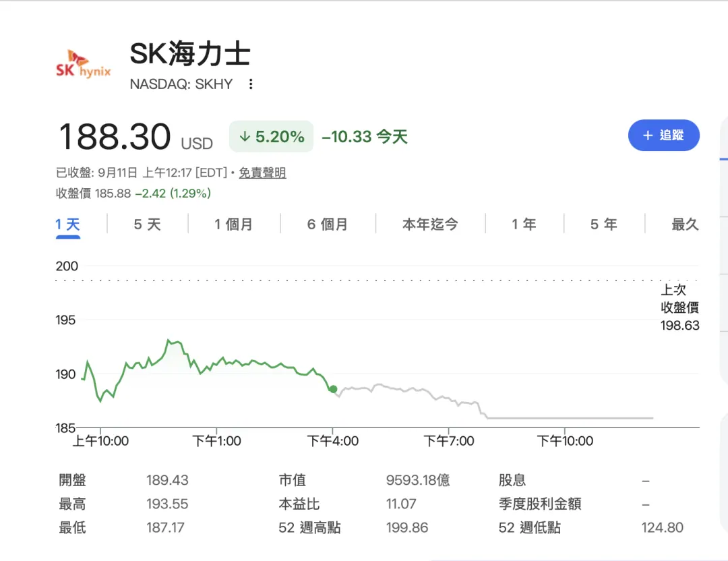Select the 本年迄今 range tab
This screenshot has height=561, width=728.
(x=430, y=225)
